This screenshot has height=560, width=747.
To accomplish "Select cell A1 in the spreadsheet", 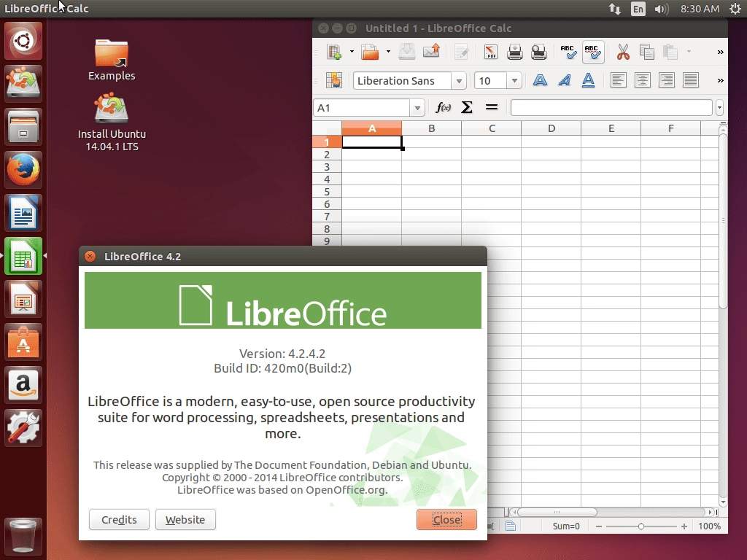I will point(372,142).
